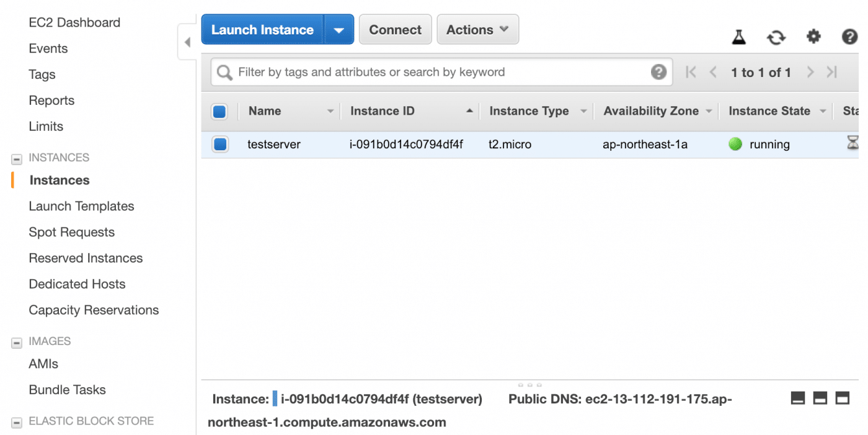Viewport: 868px width, 435px height.
Task: Open Dedicated Hosts in the sidebar
Action: [77, 284]
